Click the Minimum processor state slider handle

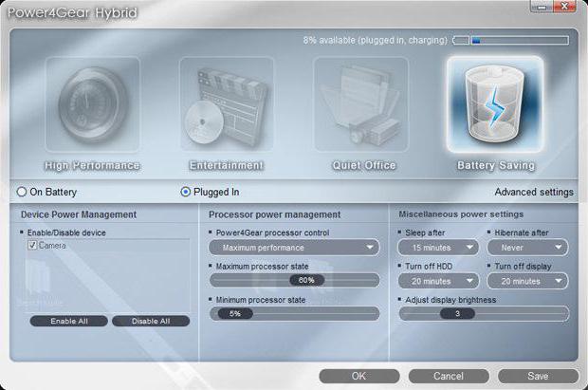(235, 313)
